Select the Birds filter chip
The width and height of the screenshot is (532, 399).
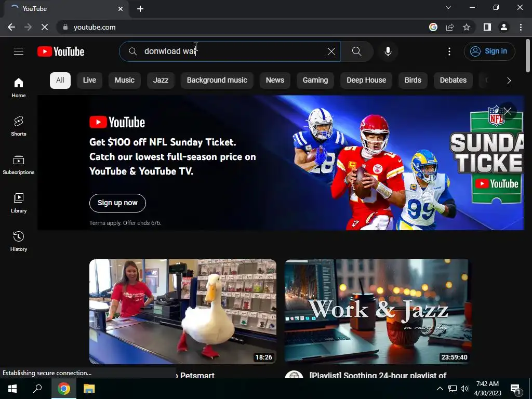click(413, 81)
